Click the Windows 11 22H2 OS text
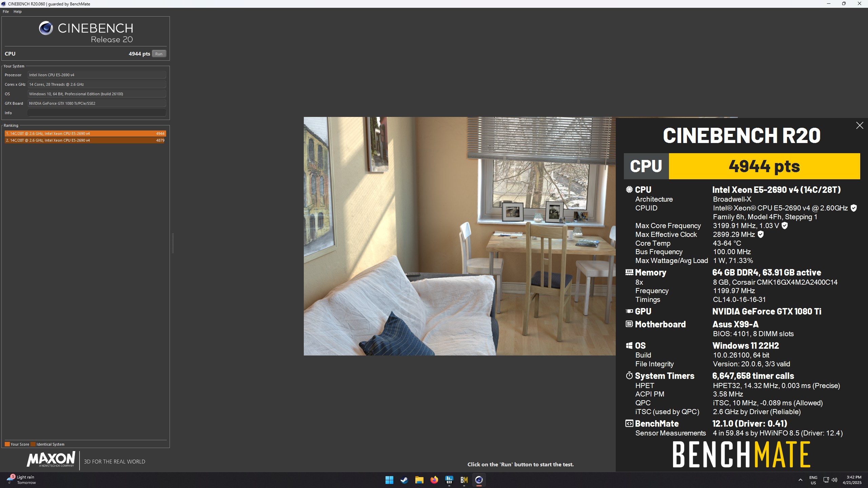The width and height of the screenshot is (868, 488). (x=746, y=345)
